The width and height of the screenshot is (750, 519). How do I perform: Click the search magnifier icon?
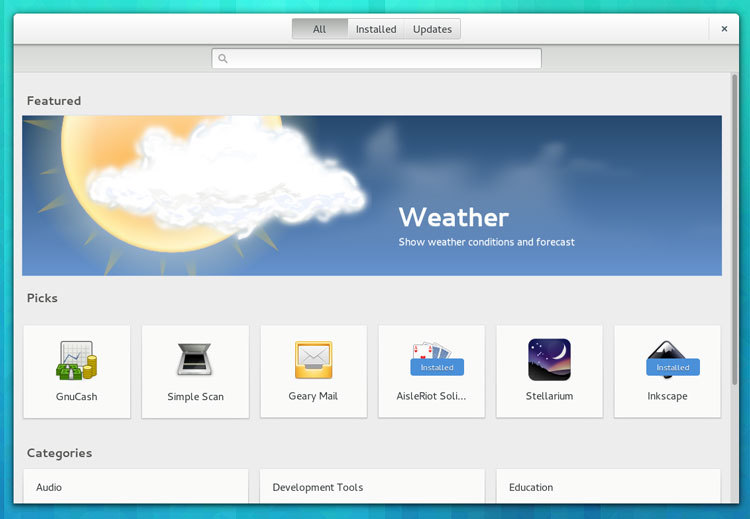pos(223,59)
